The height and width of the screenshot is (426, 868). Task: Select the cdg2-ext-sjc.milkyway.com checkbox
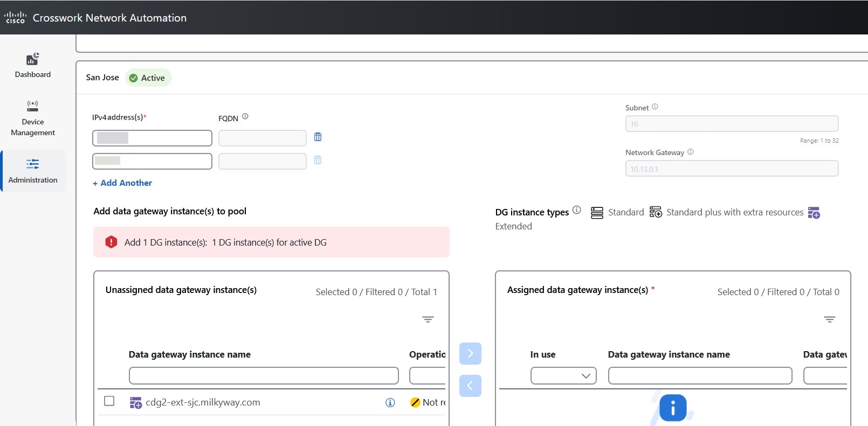109,401
